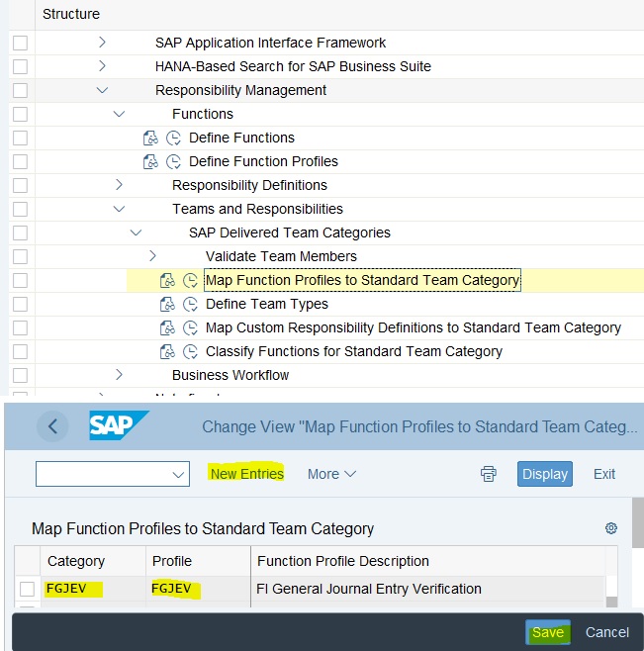644x651 pixels.
Task: Open table settings gear icon
Action: [610, 528]
